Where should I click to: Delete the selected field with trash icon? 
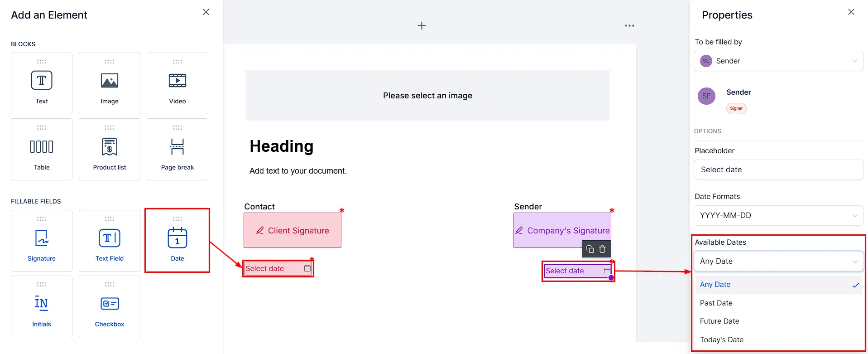pyautogui.click(x=603, y=249)
